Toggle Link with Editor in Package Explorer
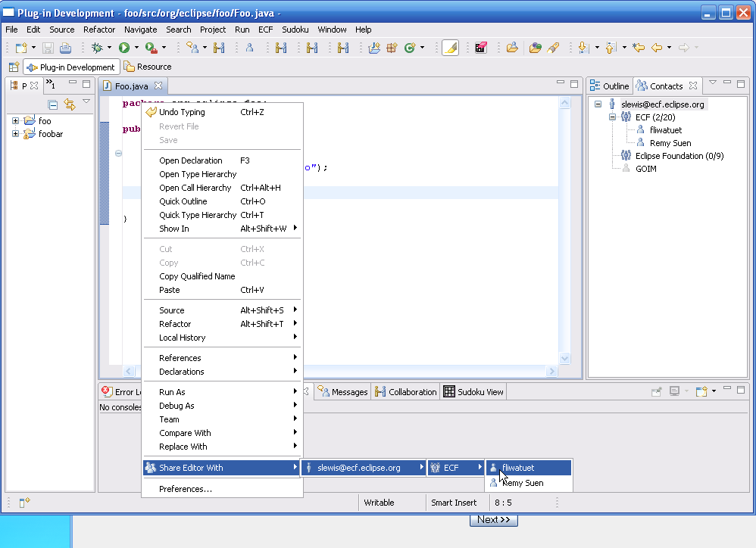 70,104
